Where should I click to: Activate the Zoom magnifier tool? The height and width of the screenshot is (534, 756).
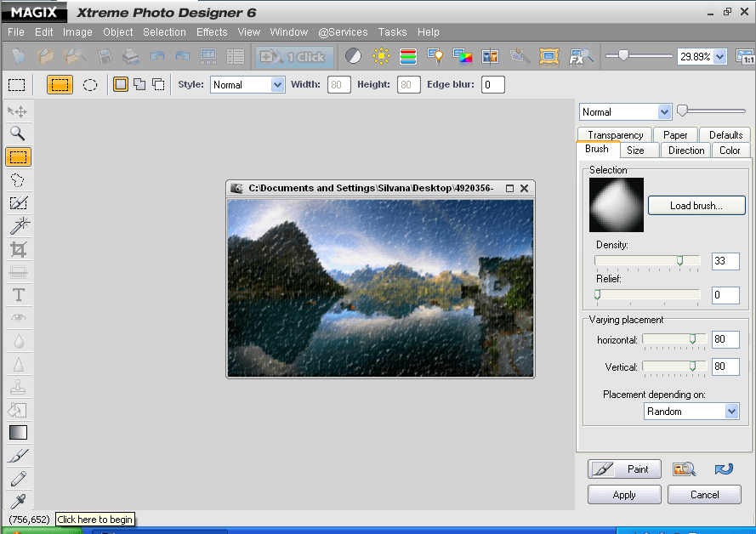pos(17,133)
